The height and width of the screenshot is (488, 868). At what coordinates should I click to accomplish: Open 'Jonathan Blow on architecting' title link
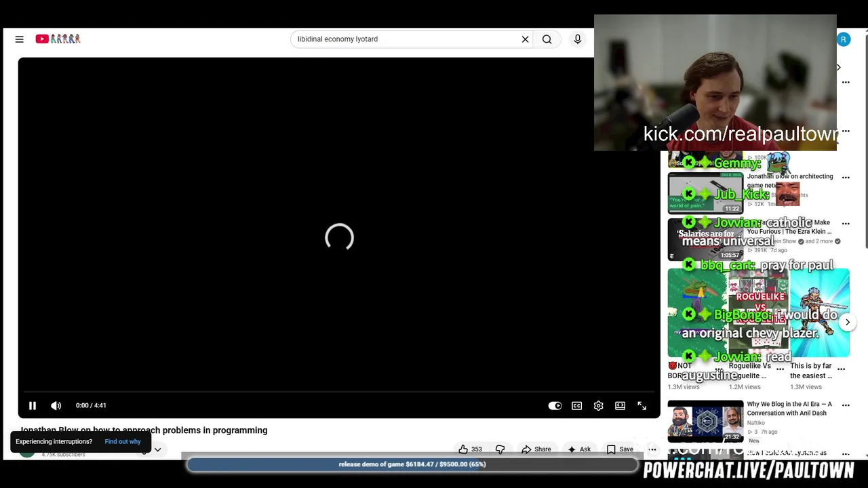(790, 180)
